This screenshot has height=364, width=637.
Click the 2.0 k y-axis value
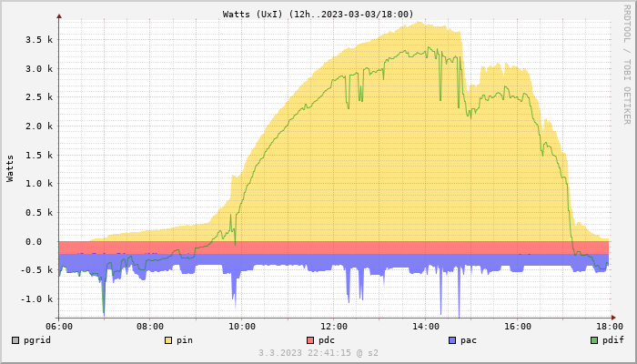point(39,126)
